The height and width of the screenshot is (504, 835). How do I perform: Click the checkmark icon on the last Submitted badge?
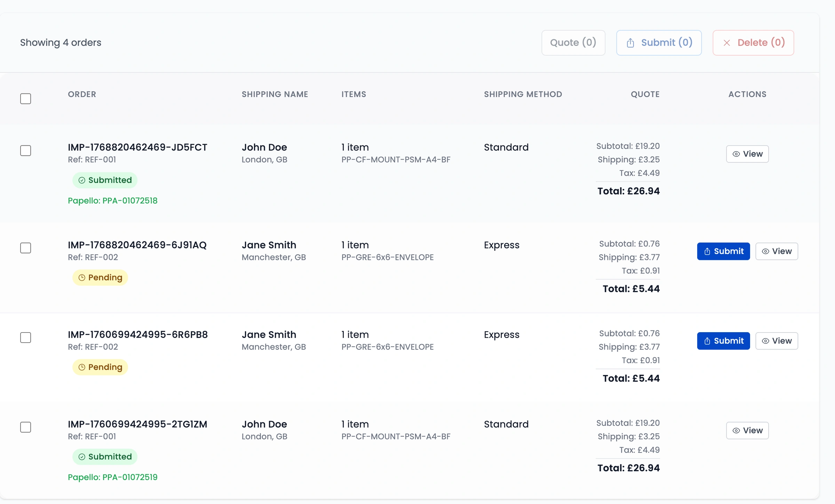tap(82, 457)
